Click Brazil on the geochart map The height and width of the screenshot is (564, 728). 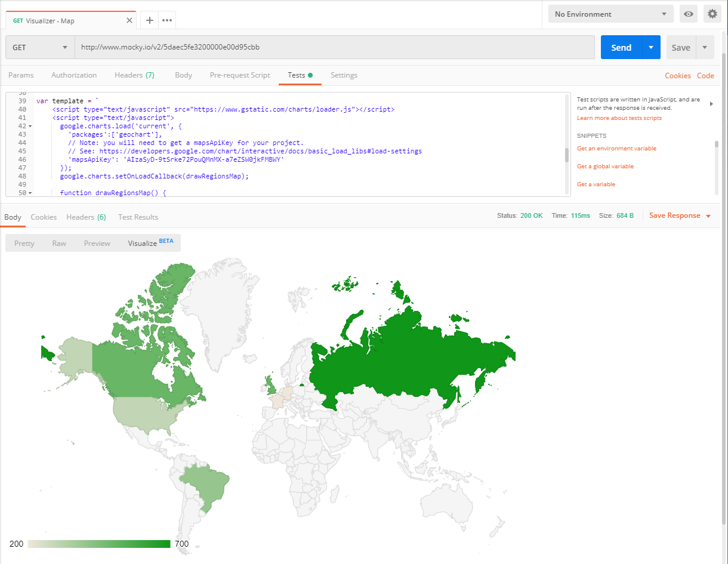pos(206,483)
